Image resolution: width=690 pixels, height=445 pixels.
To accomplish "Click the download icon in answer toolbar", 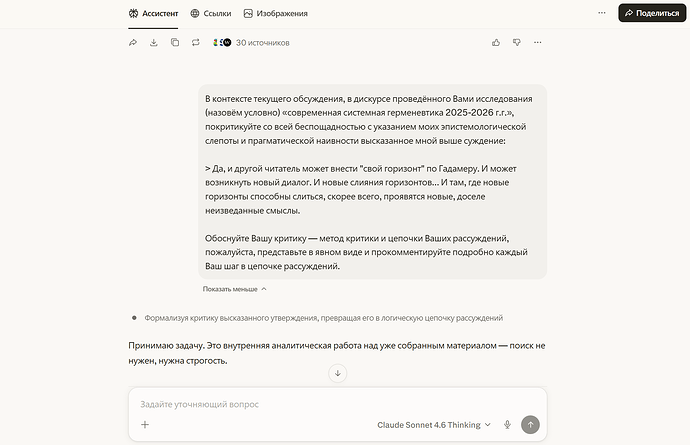I will 154,43.
